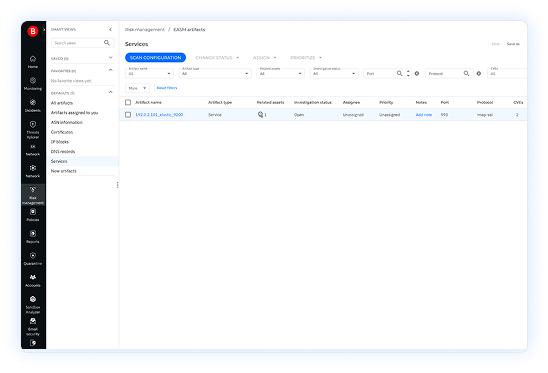Click the Reset filters link

pos(167,88)
